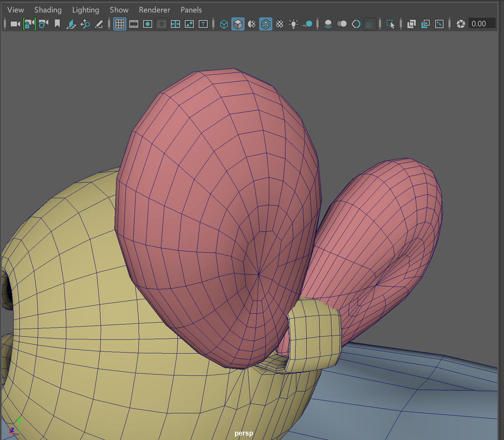
Task: Open the Panels menu
Action: click(x=191, y=10)
